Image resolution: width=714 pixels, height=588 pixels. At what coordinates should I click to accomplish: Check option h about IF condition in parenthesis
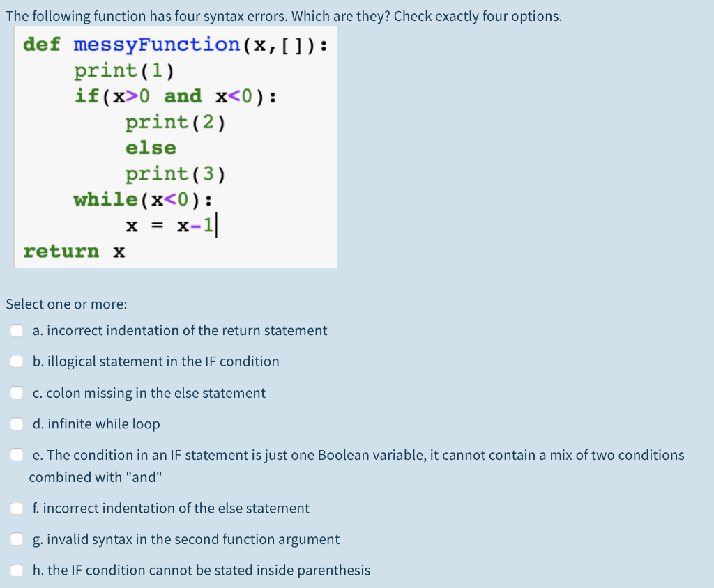(17, 570)
